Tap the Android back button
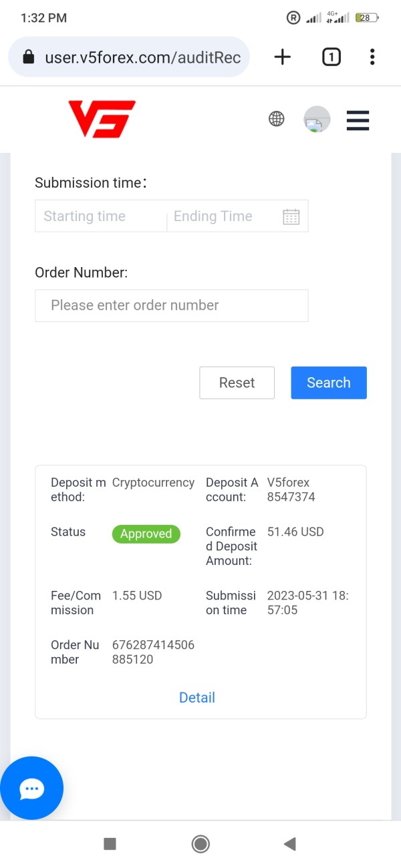Image resolution: width=401 pixels, height=868 pixels. click(290, 844)
